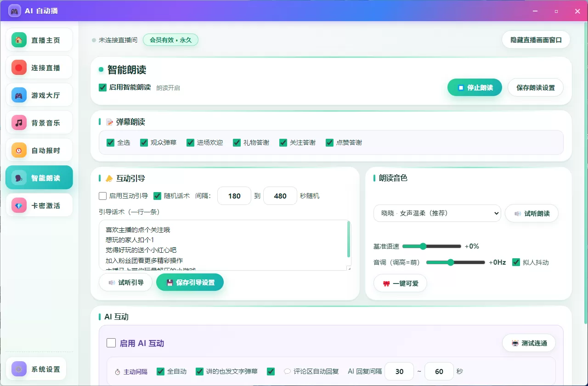
Task: Open the 直播主页 sidebar page
Action: (x=39, y=40)
